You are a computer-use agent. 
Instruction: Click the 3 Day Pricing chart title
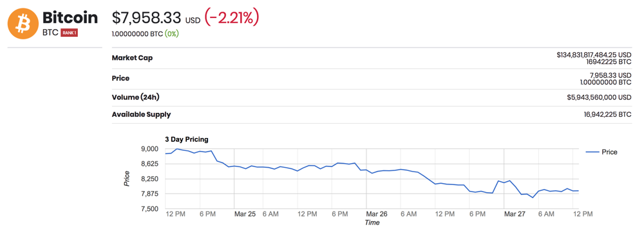(x=187, y=140)
